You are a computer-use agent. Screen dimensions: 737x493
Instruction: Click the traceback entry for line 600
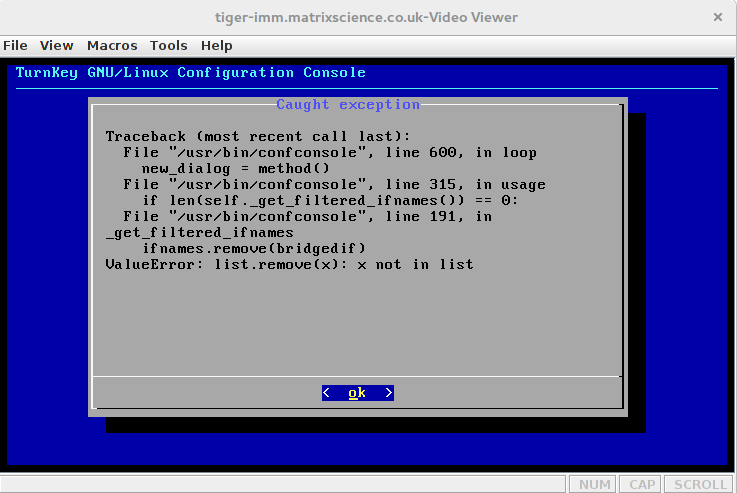330,152
